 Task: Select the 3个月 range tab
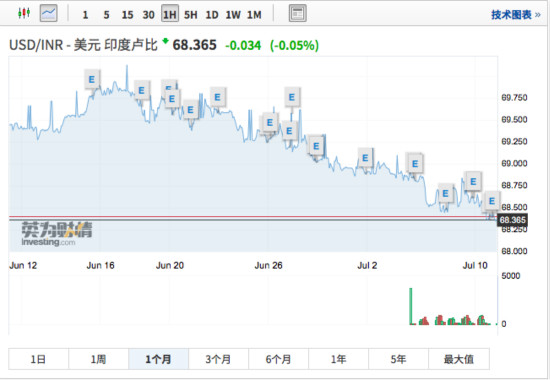[219, 359]
